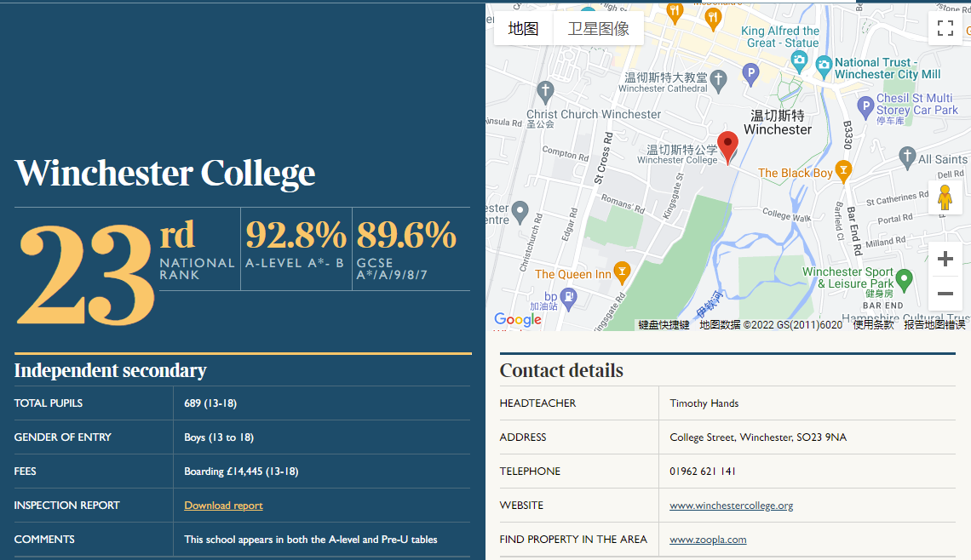Click the A-level and Pre-U tables comment
Viewport: 971px width, 560px height.
click(310, 540)
